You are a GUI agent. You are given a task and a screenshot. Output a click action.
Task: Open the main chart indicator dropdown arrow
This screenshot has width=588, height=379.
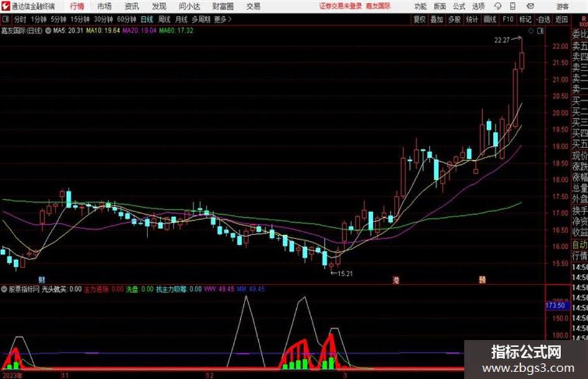(48, 30)
